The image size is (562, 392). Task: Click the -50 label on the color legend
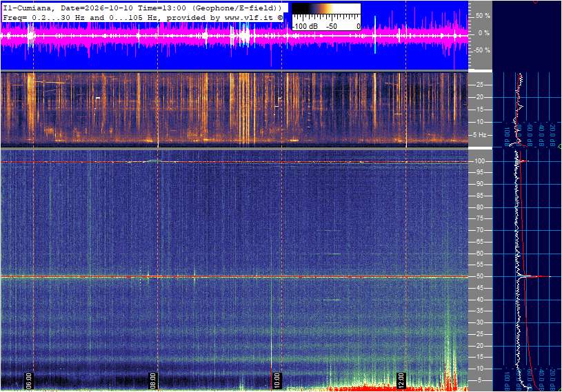coord(331,26)
